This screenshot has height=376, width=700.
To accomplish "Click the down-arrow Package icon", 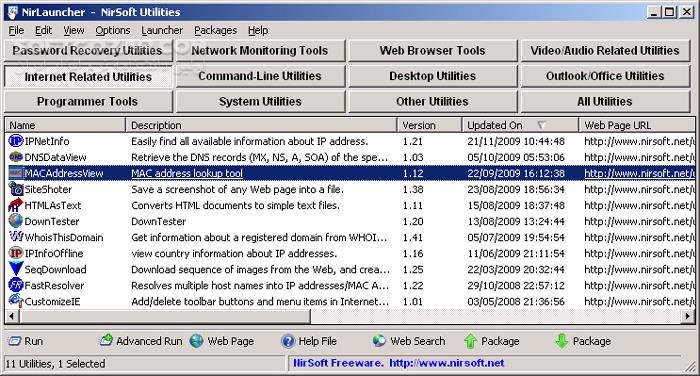I will [x=562, y=341].
